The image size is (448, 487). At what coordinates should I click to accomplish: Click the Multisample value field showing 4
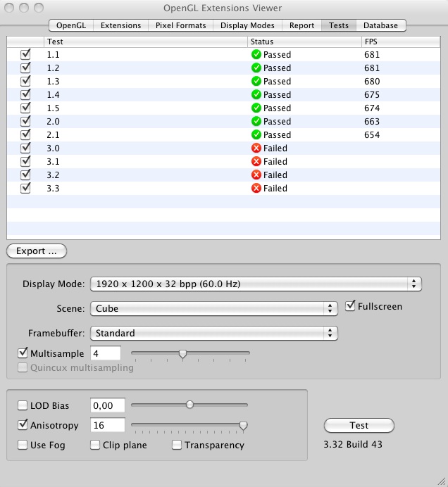106,353
